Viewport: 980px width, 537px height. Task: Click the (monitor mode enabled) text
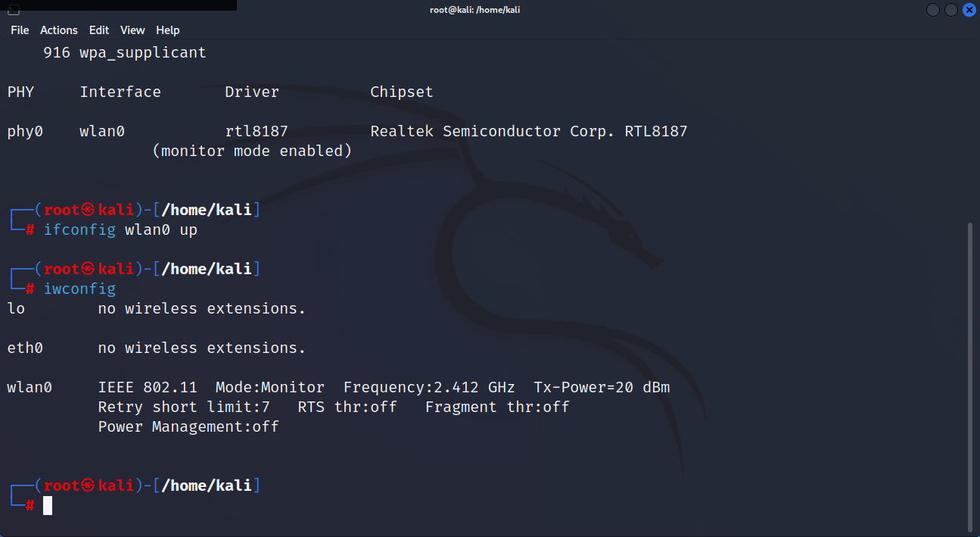252,151
